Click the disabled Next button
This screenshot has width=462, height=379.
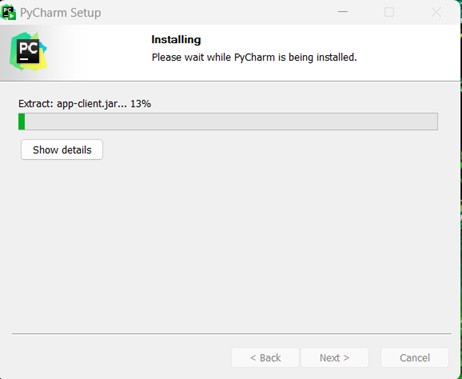pyautogui.click(x=335, y=358)
